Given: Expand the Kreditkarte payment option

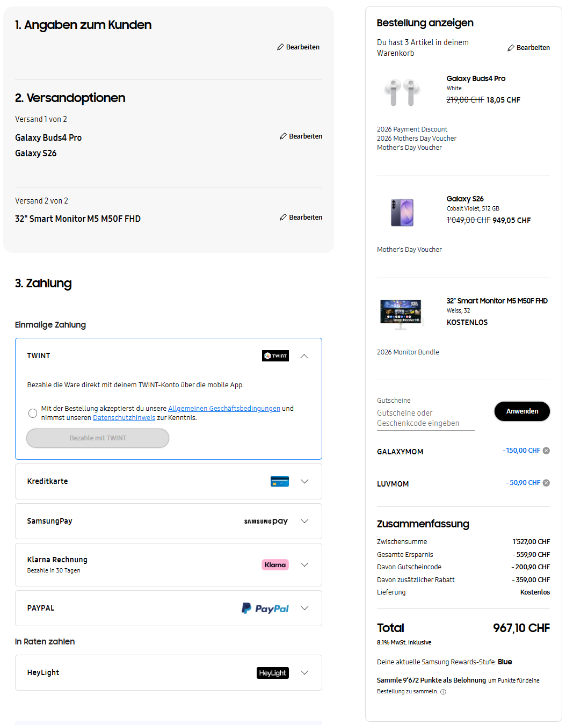Looking at the screenshot, I should pos(304,481).
